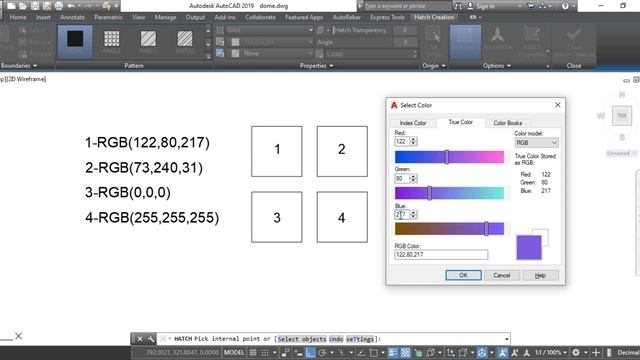Open annotation scale 1:1 / 100% dropdown
The width and height of the screenshot is (640, 360).
pos(551,353)
